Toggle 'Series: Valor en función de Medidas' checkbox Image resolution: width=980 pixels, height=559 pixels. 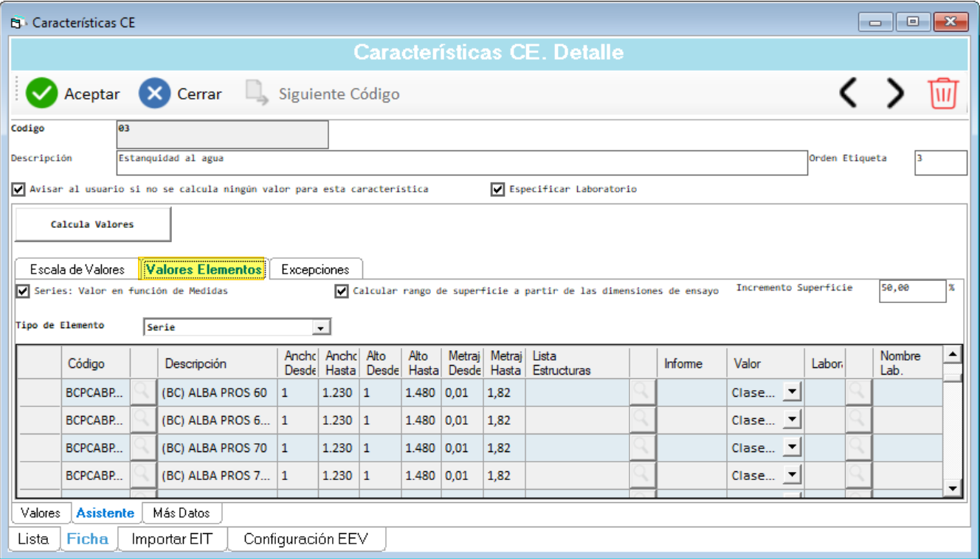click(x=23, y=291)
